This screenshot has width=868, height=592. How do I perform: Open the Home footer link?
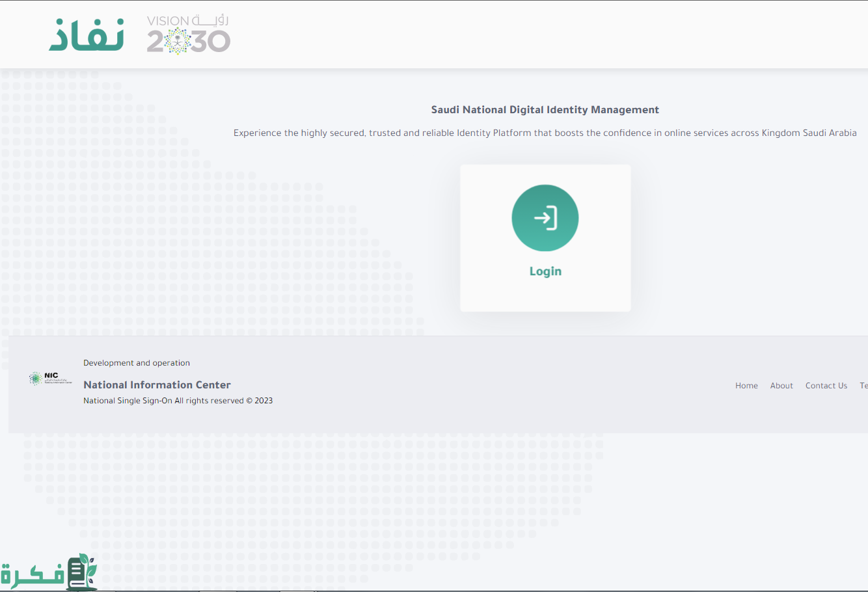746,386
